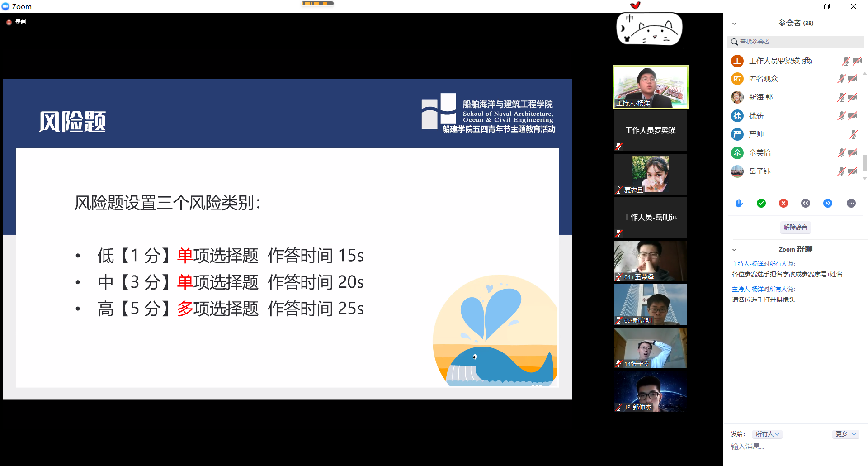Open the 所有人 chat recipient dropdown
This screenshot has height=466, width=868.
coord(767,434)
